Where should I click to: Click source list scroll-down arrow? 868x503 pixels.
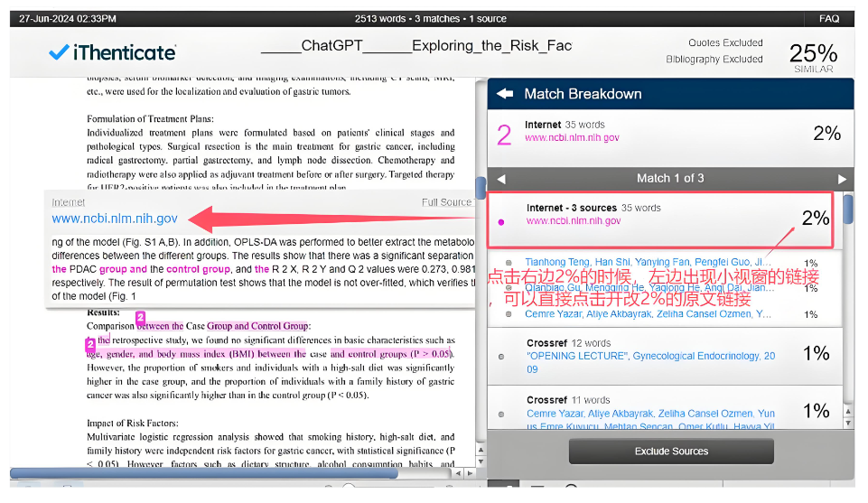tap(848, 424)
